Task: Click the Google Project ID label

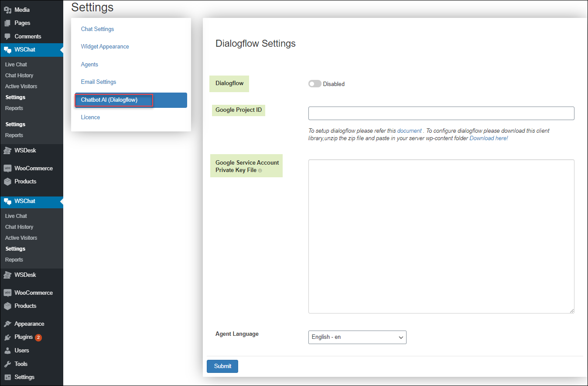Action: tap(239, 110)
